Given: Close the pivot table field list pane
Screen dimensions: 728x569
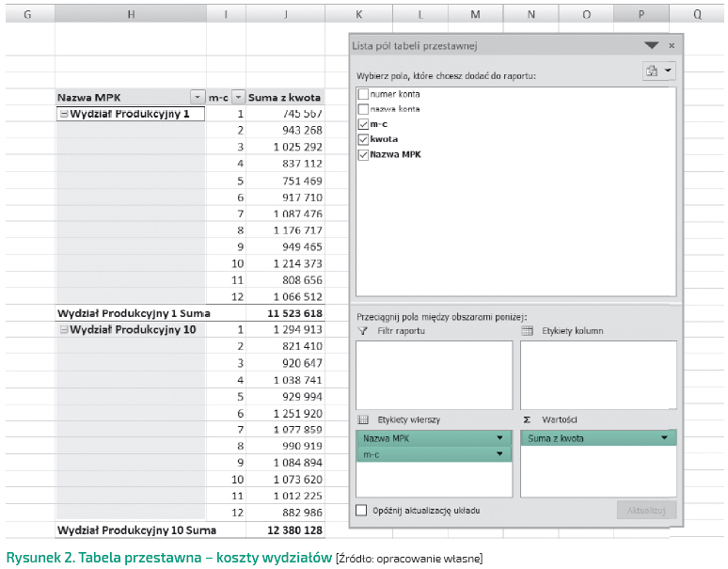Looking at the screenshot, I should click(672, 45).
